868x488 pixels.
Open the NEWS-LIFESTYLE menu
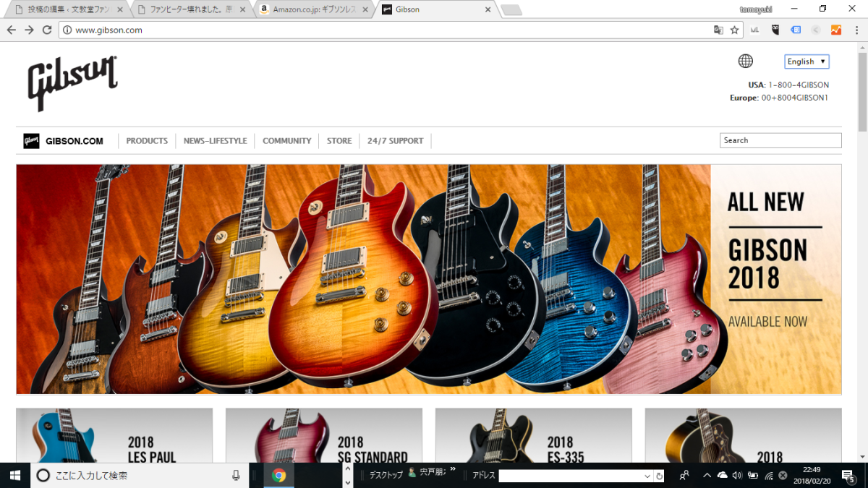click(x=215, y=141)
